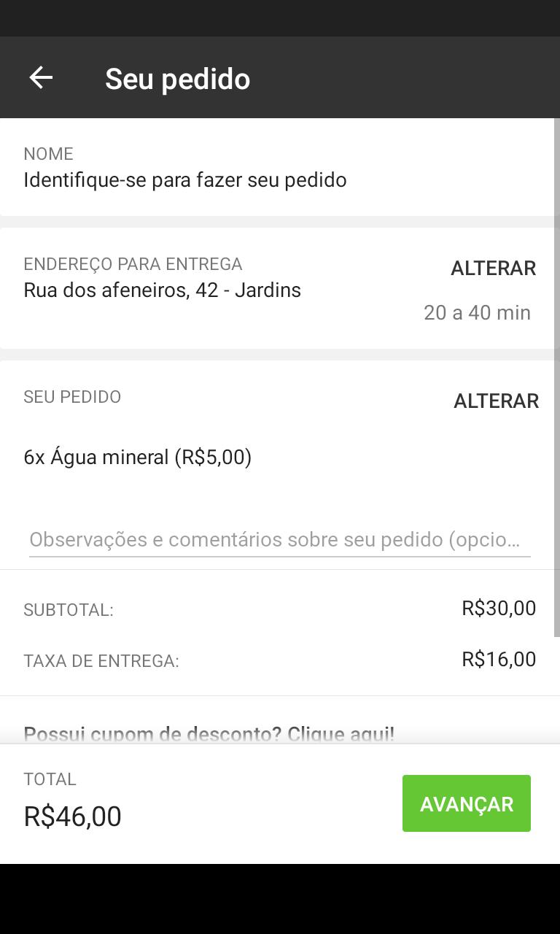Tap the R$46,00 total amount
This screenshot has width=560, height=934.
[73, 817]
